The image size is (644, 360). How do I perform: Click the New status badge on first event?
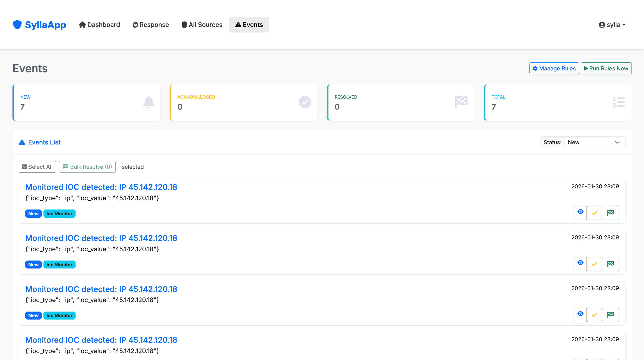[x=33, y=213]
